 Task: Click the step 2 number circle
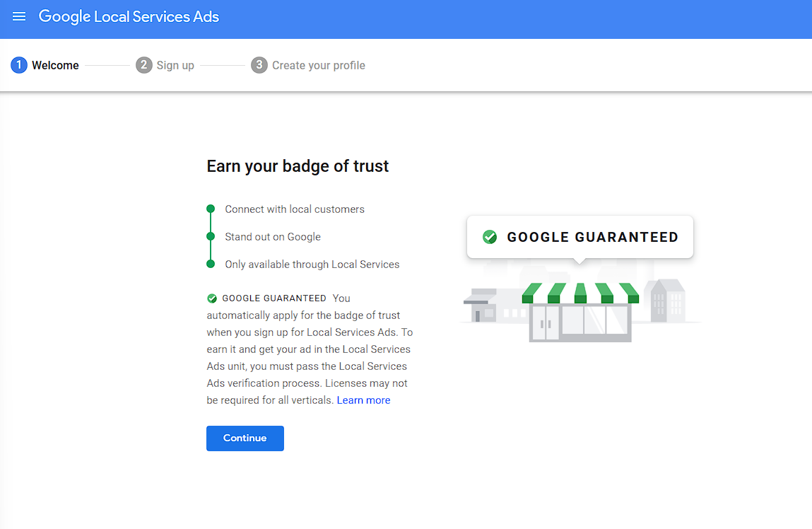click(x=144, y=65)
